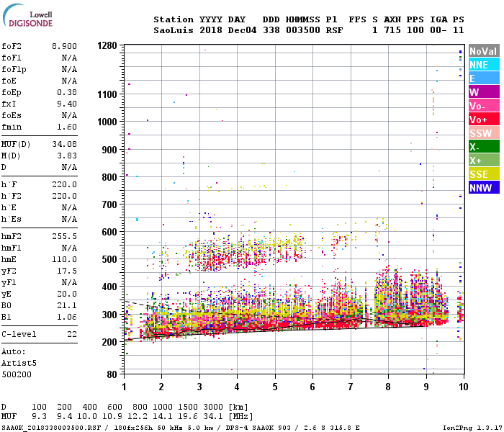Click the MUF 9.3 table value

coord(39,417)
